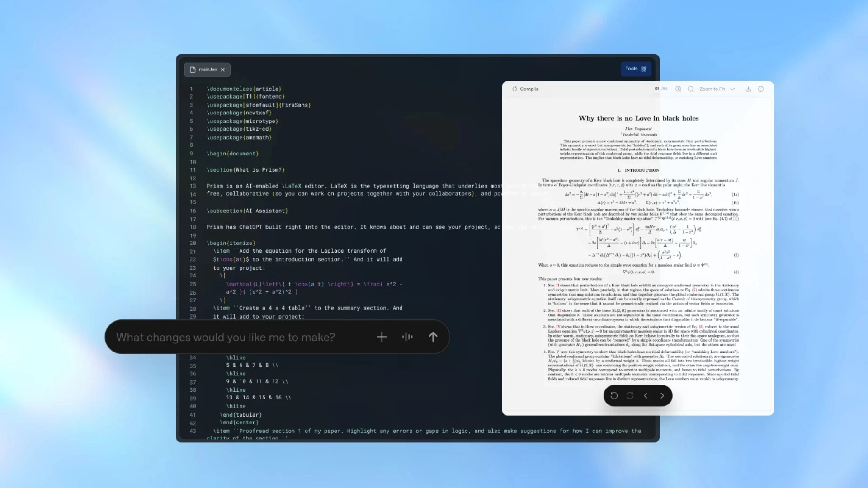Click the paper title in preview
Image resolution: width=868 pixels, height=488 pixels.
tap(638, 118)
